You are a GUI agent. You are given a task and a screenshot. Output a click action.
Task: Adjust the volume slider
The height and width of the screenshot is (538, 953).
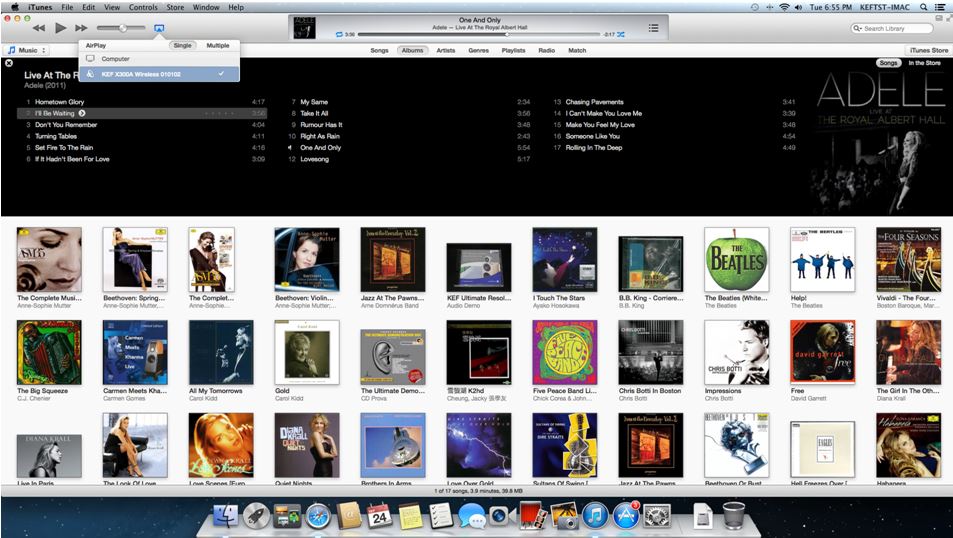click(x=123, y=28)
